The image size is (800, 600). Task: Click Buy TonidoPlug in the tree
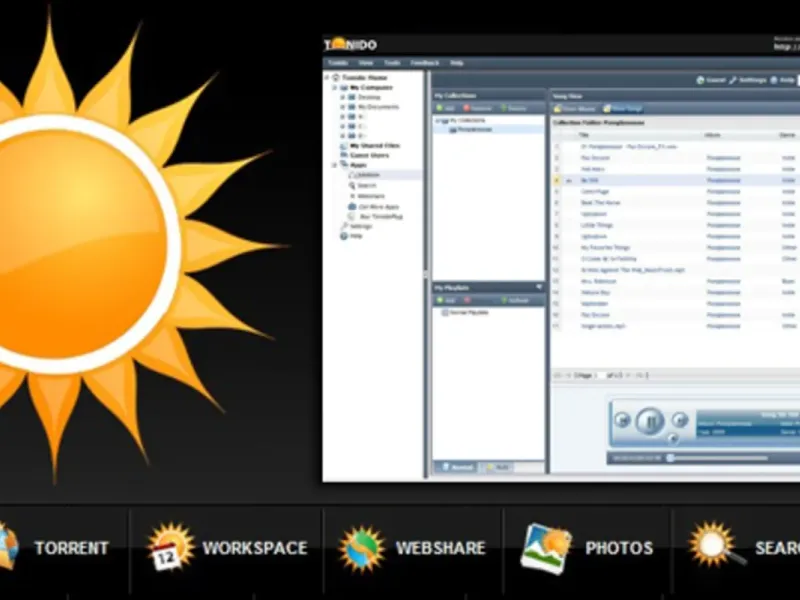click(x=382, y=217)
